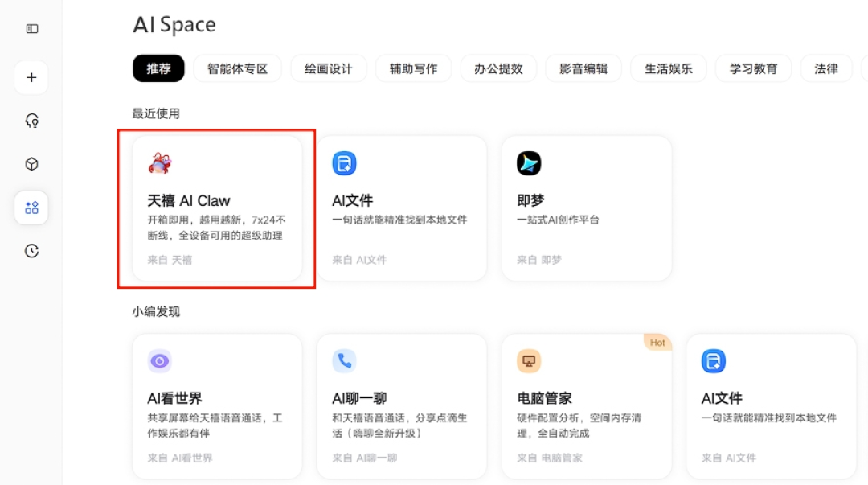
Task: Click the AI文件 icon in 小编发现
Action: click(714, 361)
